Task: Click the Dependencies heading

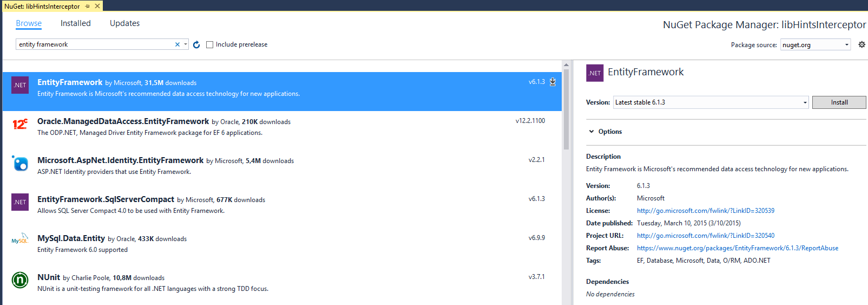Action: coord(608,282)
